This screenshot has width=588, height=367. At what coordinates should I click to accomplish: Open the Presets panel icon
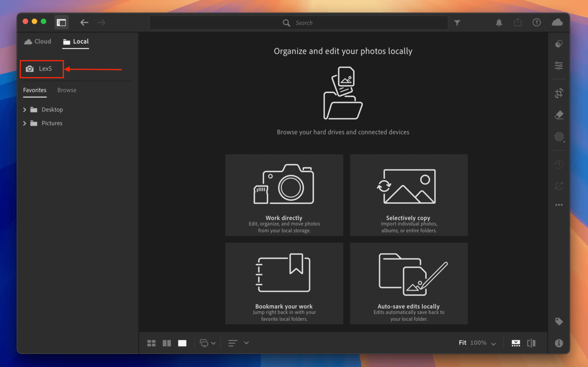coord(559,44)
